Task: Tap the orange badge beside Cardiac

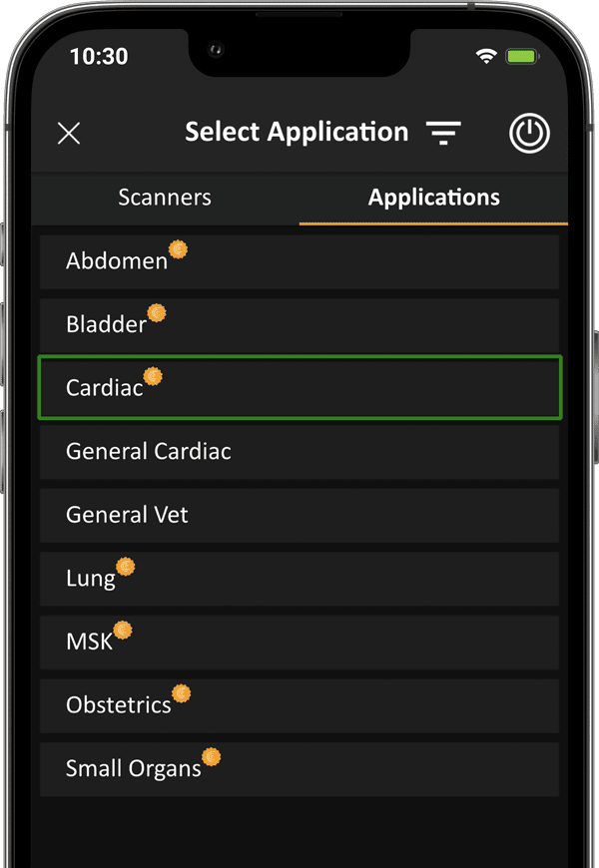Action: click(x=153, y=376)
